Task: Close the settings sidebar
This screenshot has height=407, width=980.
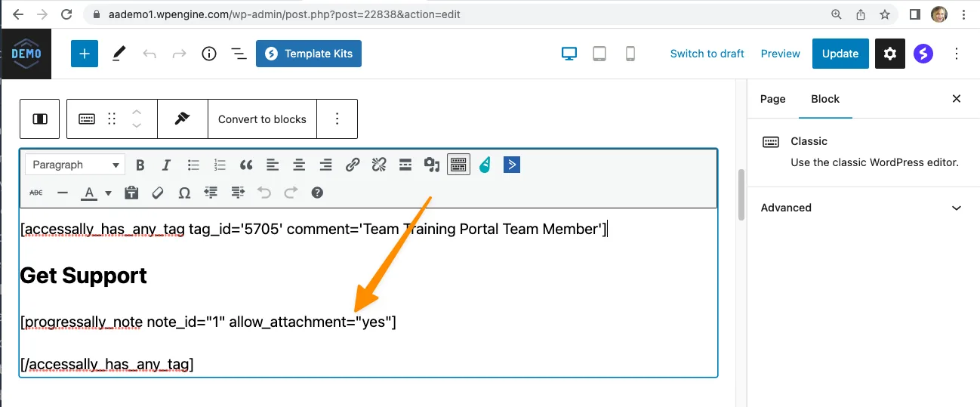Action: click(x=957, y=99)
